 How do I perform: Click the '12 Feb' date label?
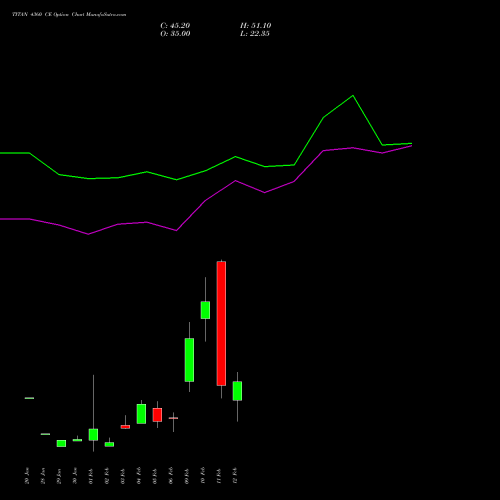(x=235, y=476)
